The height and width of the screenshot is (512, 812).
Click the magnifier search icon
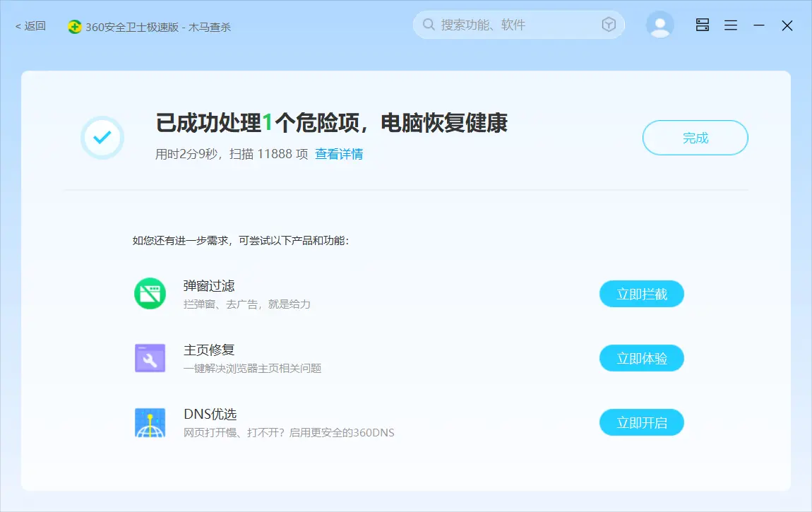point(429,24)
